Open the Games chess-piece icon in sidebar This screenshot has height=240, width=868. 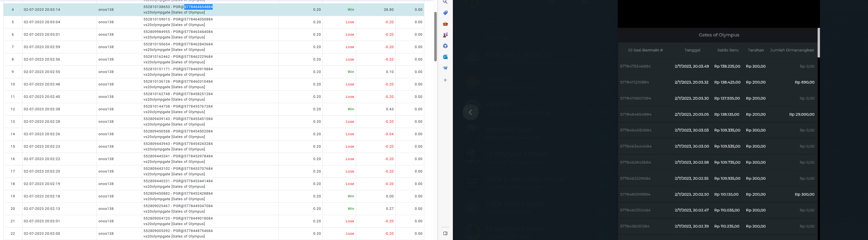pos(445,35)
